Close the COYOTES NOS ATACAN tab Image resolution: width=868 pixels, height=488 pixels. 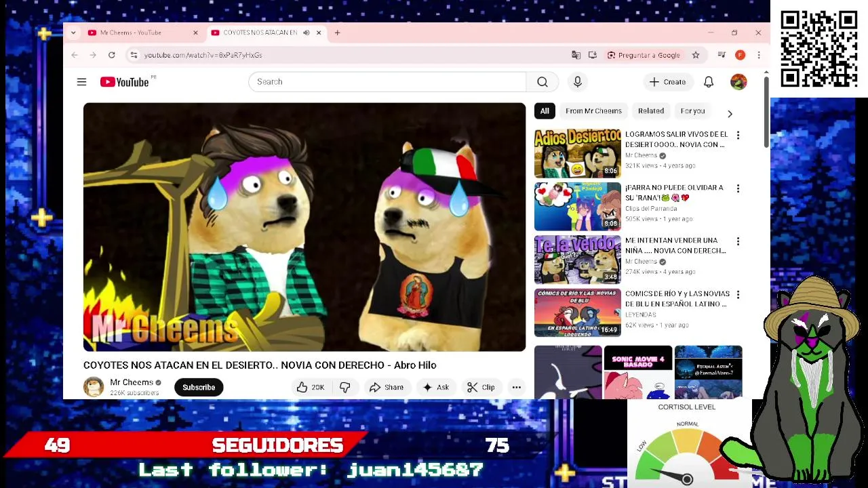319,33
